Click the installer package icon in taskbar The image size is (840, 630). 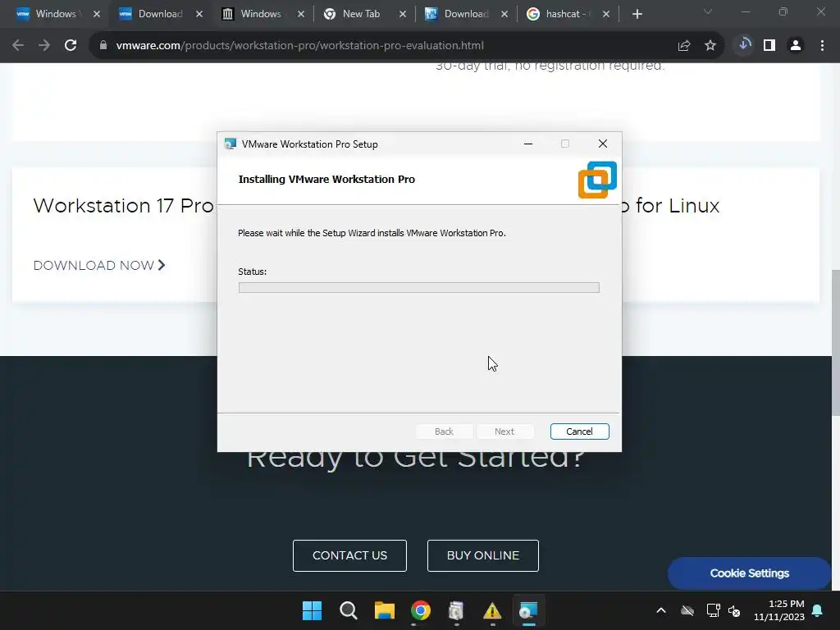coord(456,610)
